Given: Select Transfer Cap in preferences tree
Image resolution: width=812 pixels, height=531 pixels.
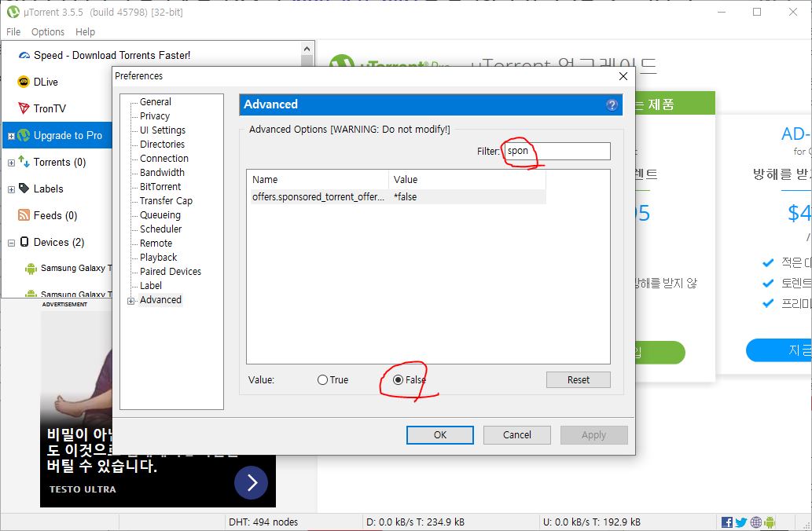Looking at the screenshot, I should click(166, 201).
